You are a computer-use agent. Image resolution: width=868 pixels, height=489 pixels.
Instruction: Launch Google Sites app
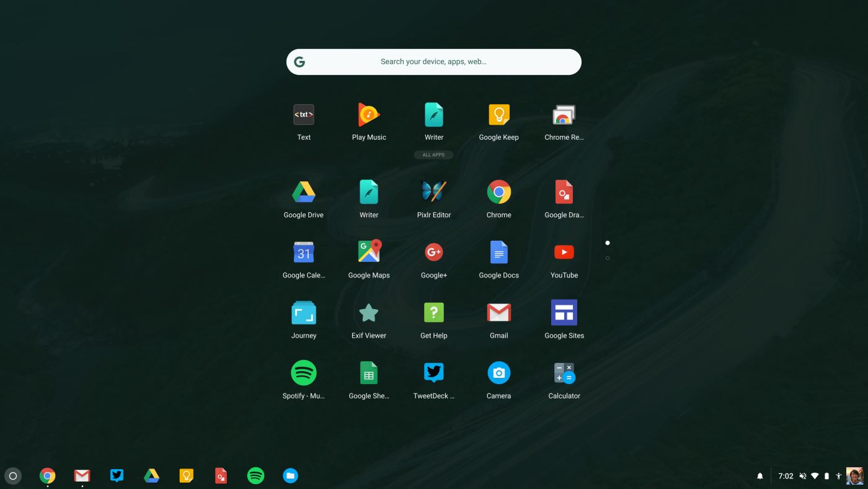(x=564, y=312)
